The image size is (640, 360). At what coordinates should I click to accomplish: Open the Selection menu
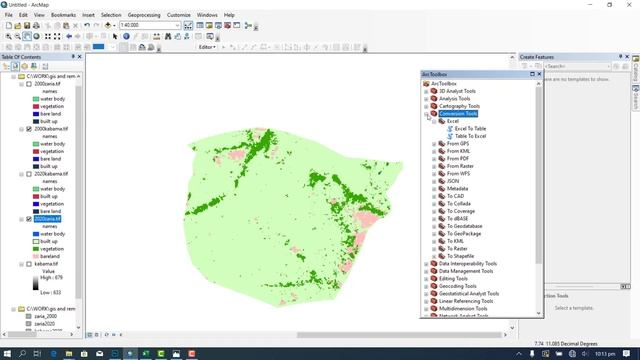(111, 15)
